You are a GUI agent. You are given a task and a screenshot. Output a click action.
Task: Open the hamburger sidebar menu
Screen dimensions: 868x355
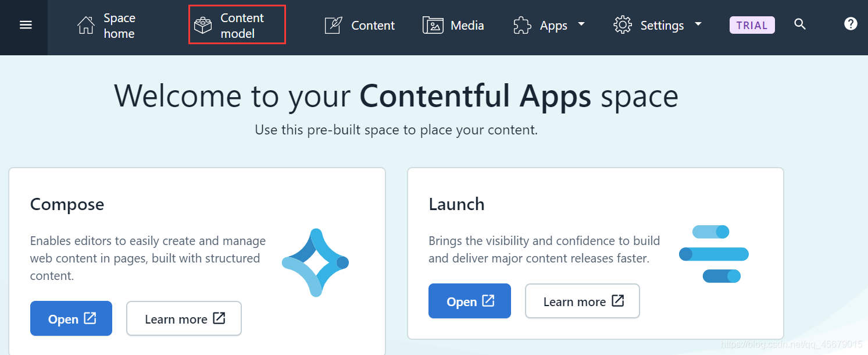tap(26, 25)
